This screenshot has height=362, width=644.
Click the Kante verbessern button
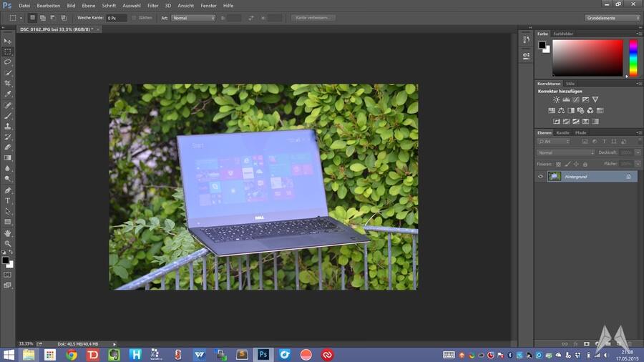point(313,17)
